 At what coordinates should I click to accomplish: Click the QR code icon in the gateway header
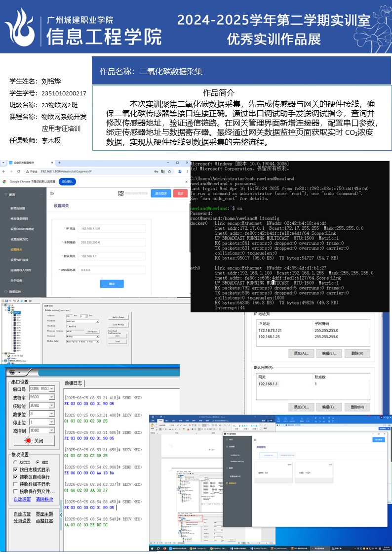121,194
